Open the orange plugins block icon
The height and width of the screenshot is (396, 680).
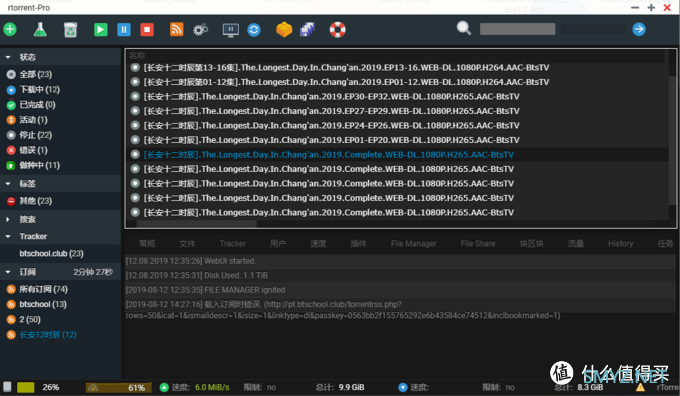284,29
